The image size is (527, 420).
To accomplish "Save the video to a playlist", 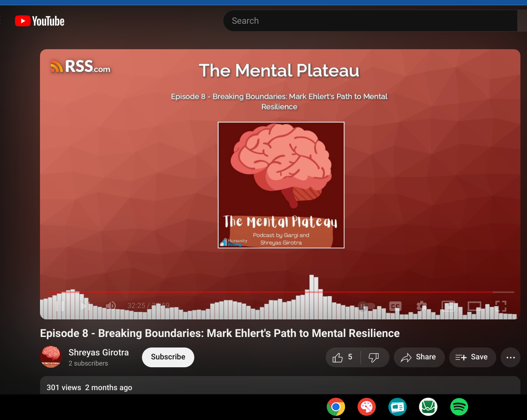I will click(472, 357).
